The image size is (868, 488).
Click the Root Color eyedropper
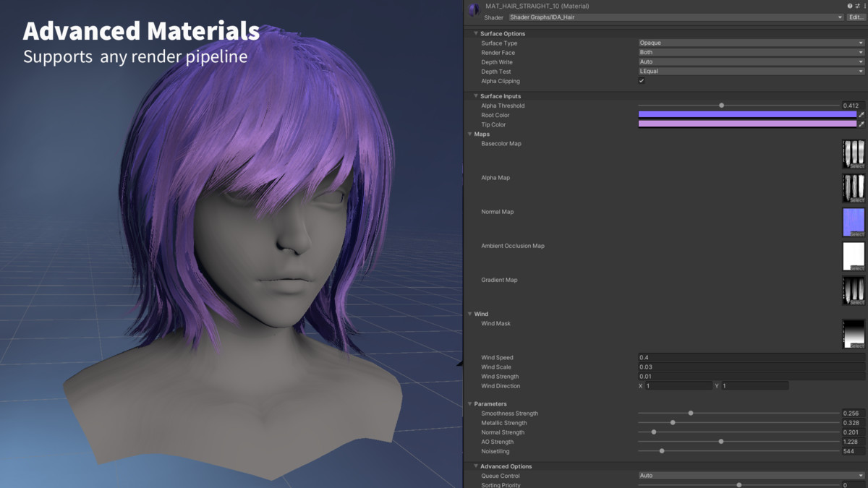861,115
